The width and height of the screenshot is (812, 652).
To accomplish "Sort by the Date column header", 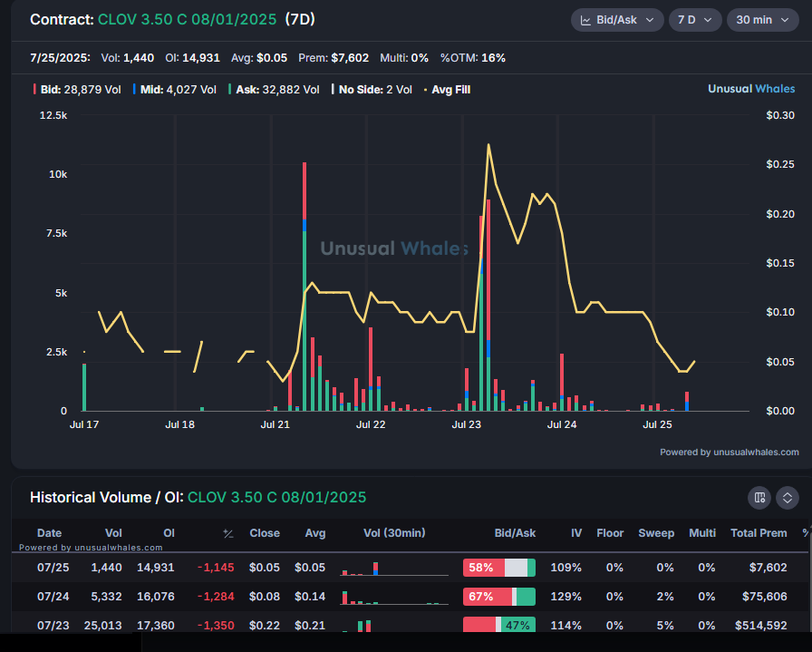I will coord(49,533).
